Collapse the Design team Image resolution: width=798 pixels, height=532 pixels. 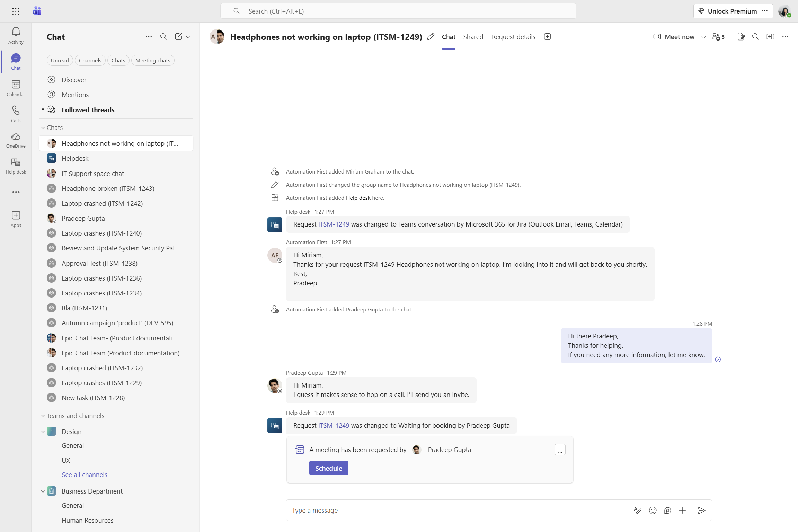click(43, 432)
